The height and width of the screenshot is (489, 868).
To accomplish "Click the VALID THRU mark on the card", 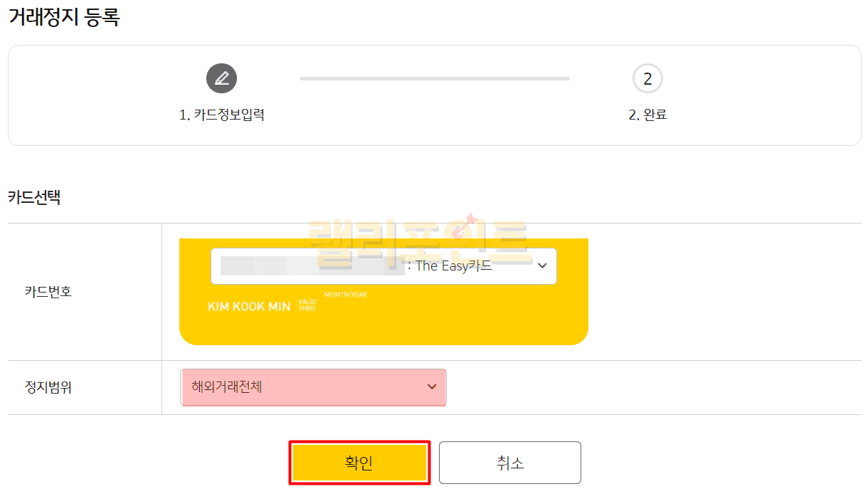I will coord(307,305).
